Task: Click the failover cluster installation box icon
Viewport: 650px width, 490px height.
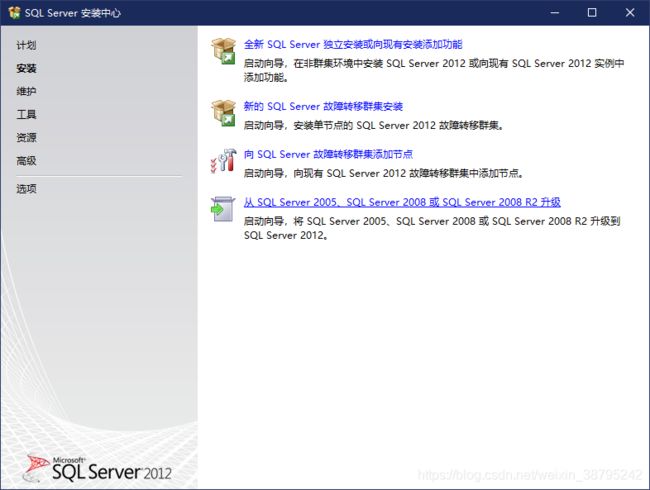Action: (223, 113)
